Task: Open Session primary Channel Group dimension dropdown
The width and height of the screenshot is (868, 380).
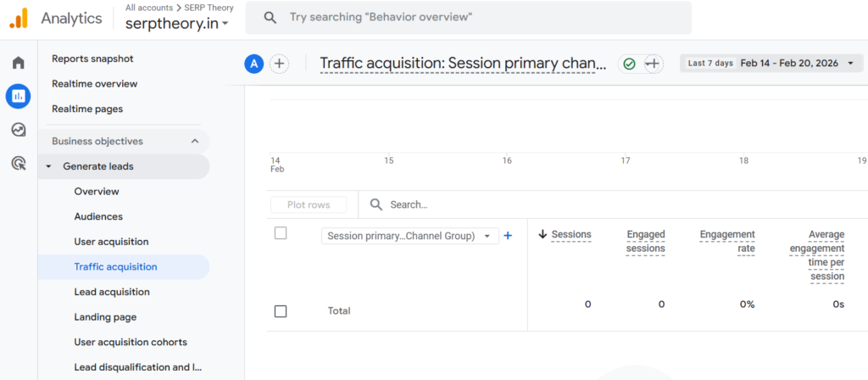Action: (x=410, y=237)
